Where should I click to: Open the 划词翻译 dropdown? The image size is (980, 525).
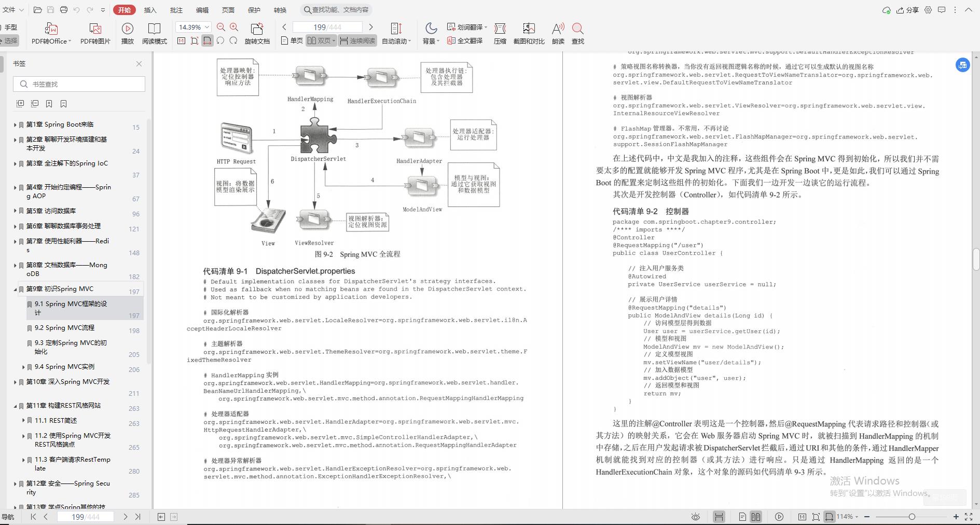point(468,27)
